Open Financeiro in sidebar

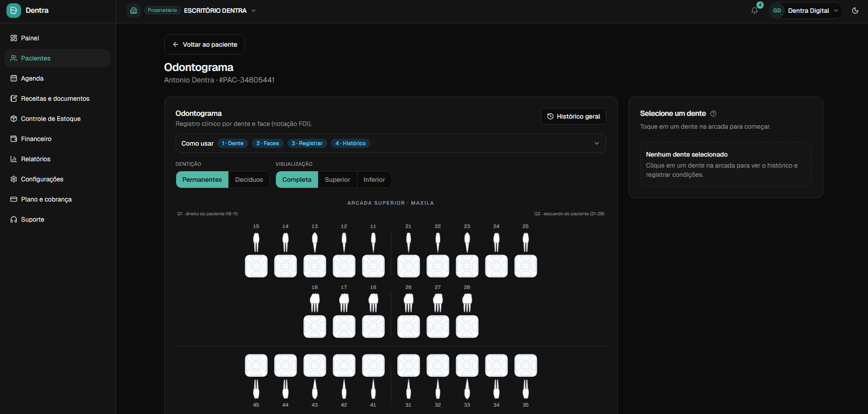[57, 139]
